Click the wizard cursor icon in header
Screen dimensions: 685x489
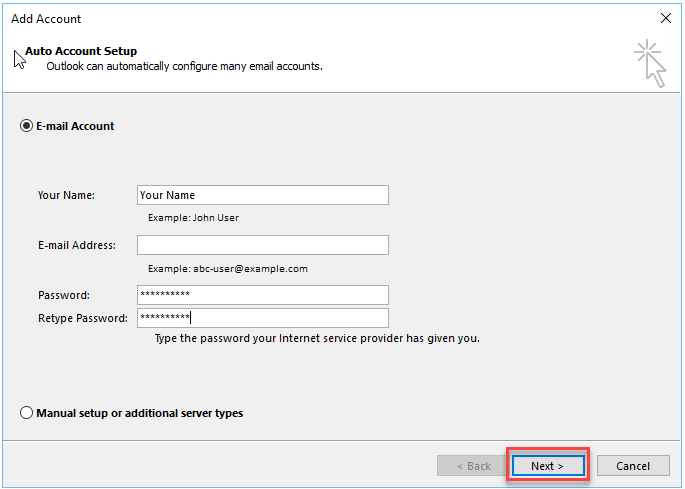pyautogui.click(x=649, y=63)
